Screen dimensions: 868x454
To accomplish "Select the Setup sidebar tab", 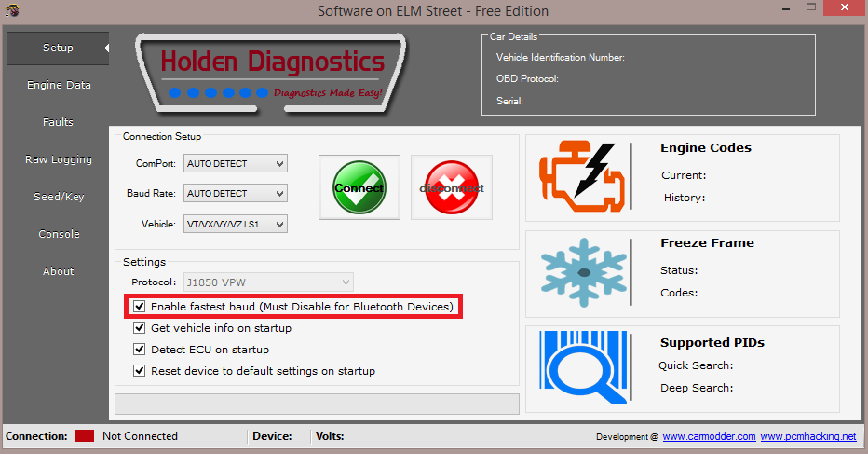I will (x=58, y=48).
